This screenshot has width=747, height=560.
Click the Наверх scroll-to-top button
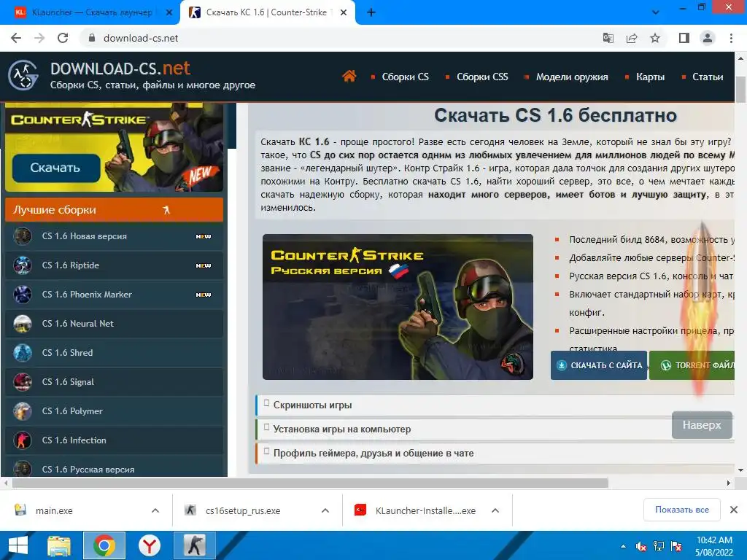click(702, 425)
